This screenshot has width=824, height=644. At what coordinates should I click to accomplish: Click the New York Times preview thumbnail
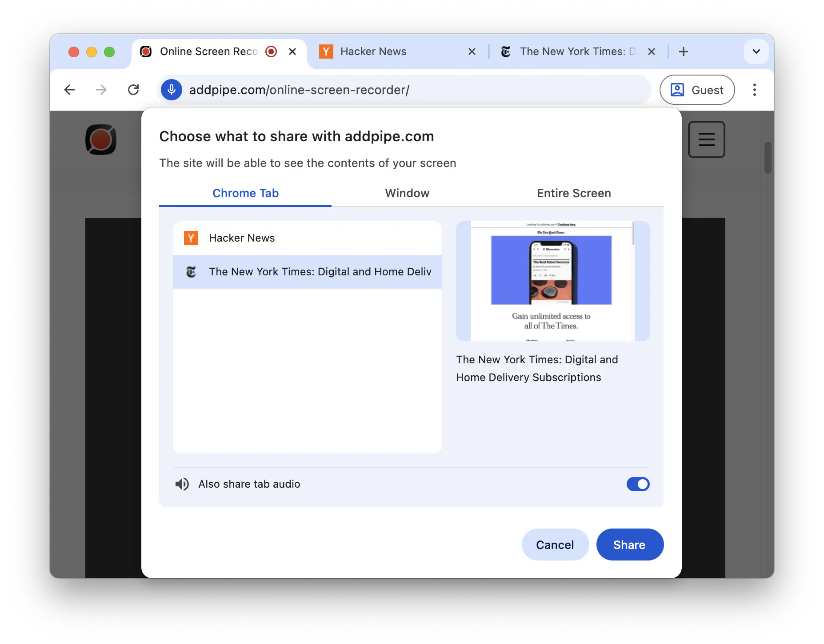(553, 281)
